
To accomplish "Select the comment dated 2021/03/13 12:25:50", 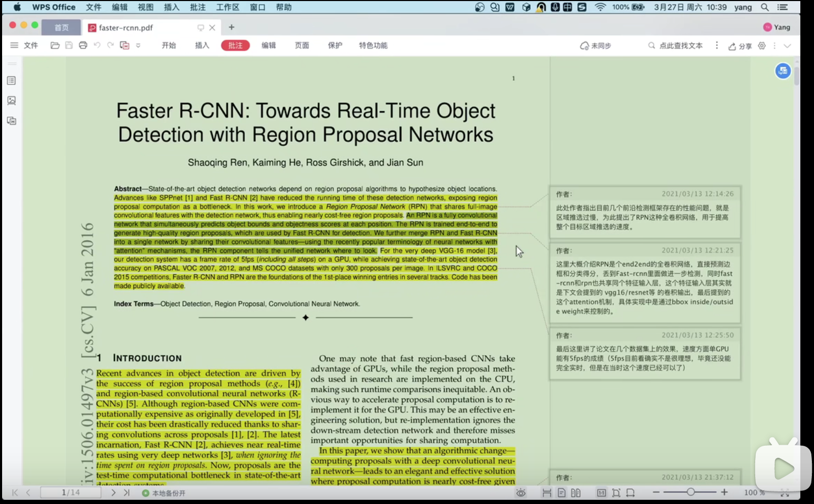I will pos(645,353).
